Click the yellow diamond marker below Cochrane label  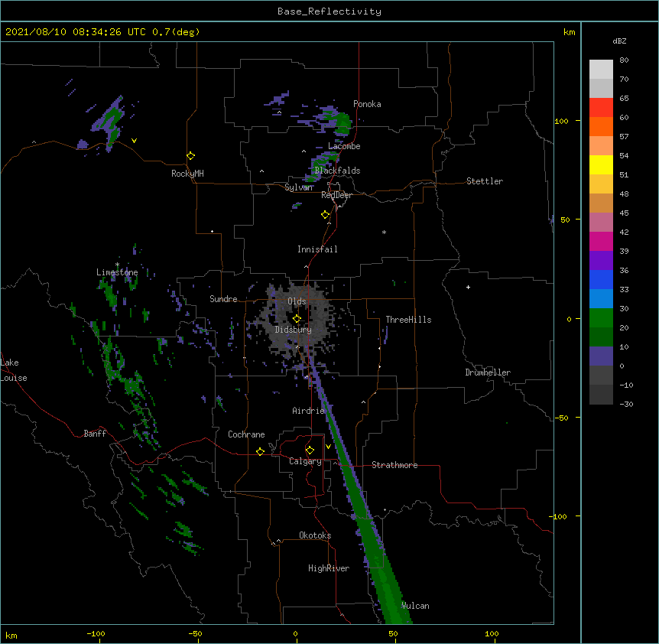click(260, 451)
